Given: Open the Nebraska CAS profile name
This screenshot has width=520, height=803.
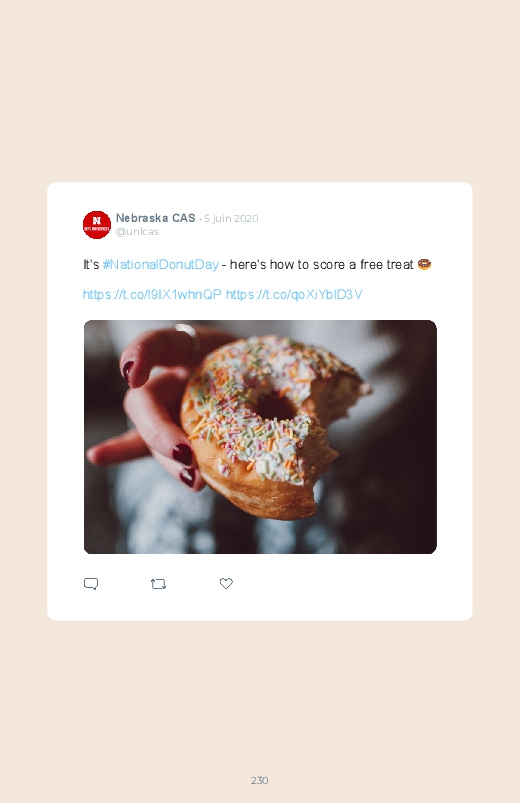Looking at the screenshot, I should [155, 218].
